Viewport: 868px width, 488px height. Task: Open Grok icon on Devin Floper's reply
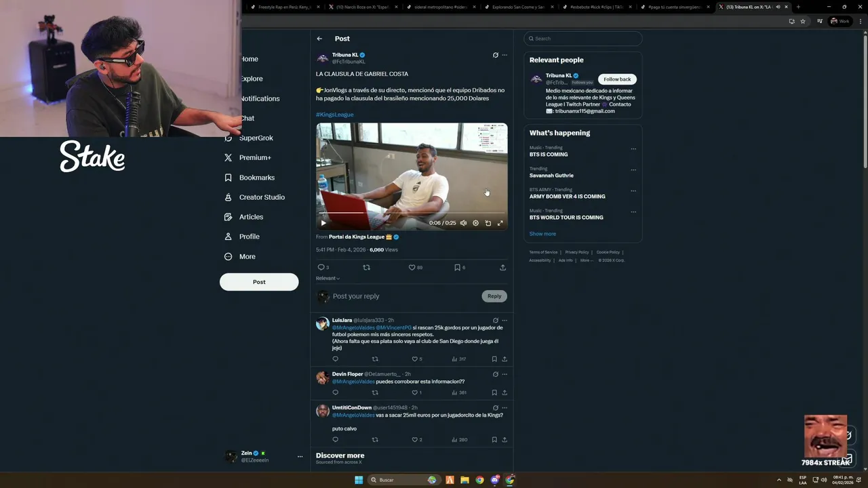pos(495,374)
